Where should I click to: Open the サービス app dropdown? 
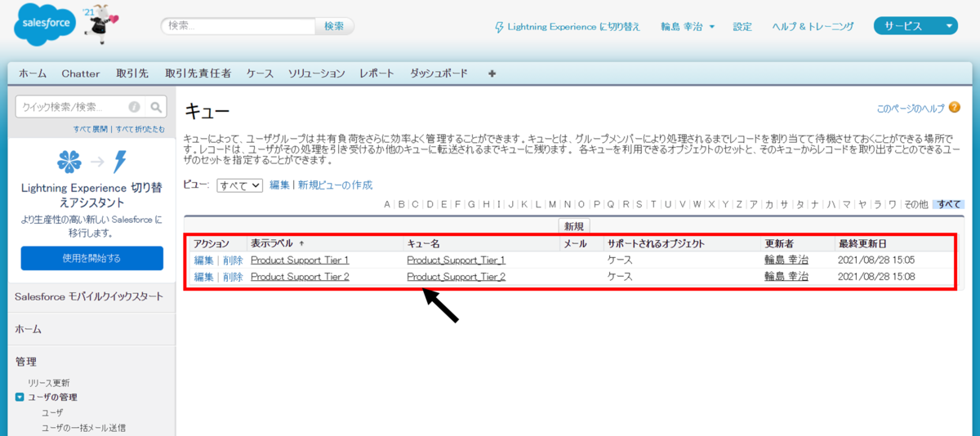tap(915, 26)
